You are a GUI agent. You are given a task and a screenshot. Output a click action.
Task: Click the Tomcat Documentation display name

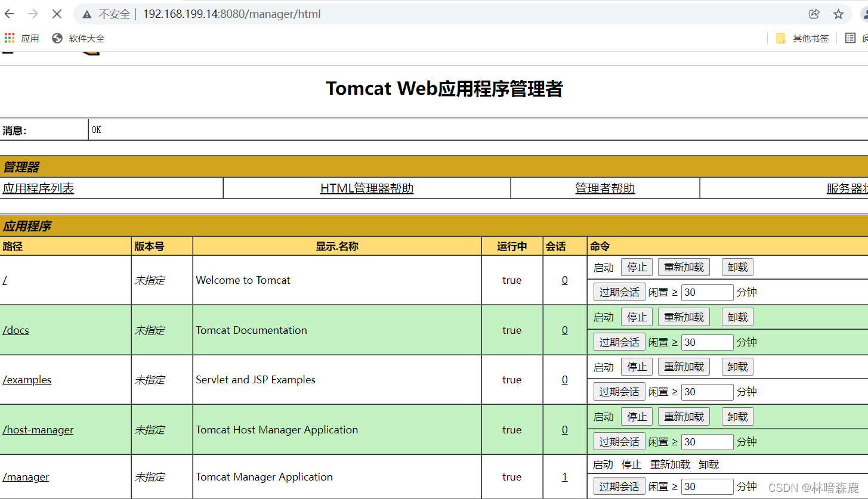click(251, 330)
